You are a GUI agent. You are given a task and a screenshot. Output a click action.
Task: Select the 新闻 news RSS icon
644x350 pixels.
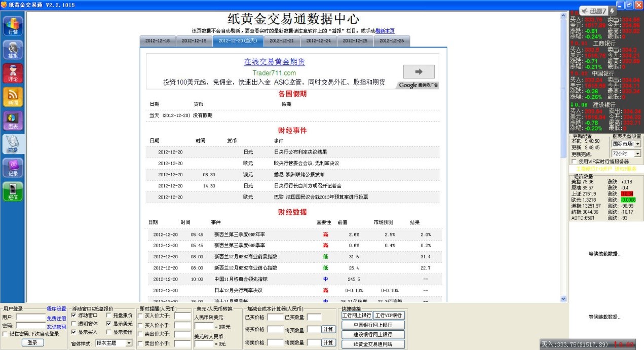[13, 96]
